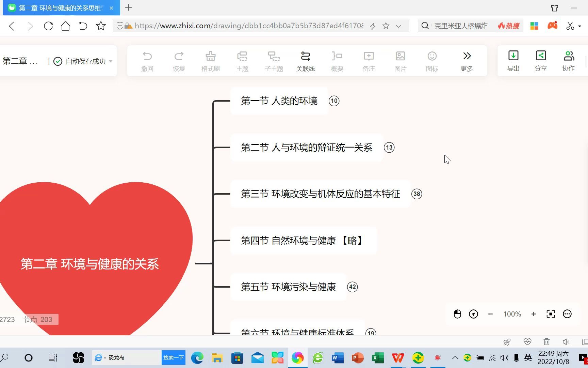Add a 子主题 subtopic node
The image size is (588, 368).
274,61
